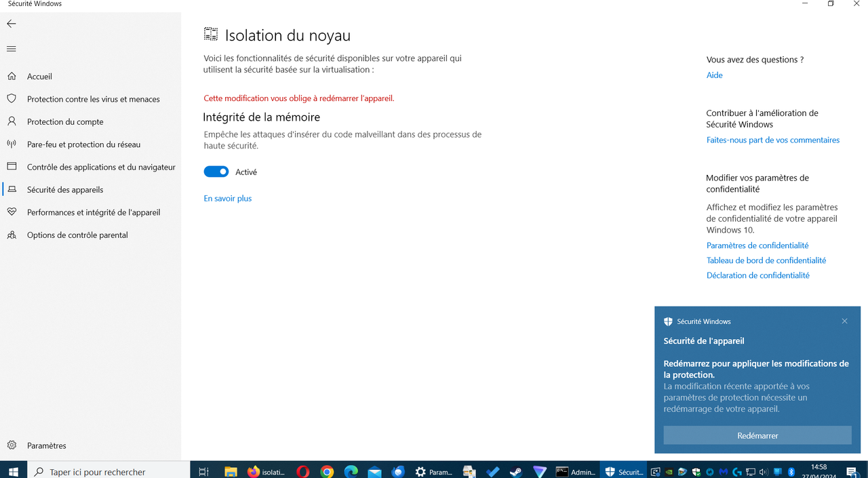
Task: Open Contrôle des applications et du navigateur
Action: coord(101,167)
